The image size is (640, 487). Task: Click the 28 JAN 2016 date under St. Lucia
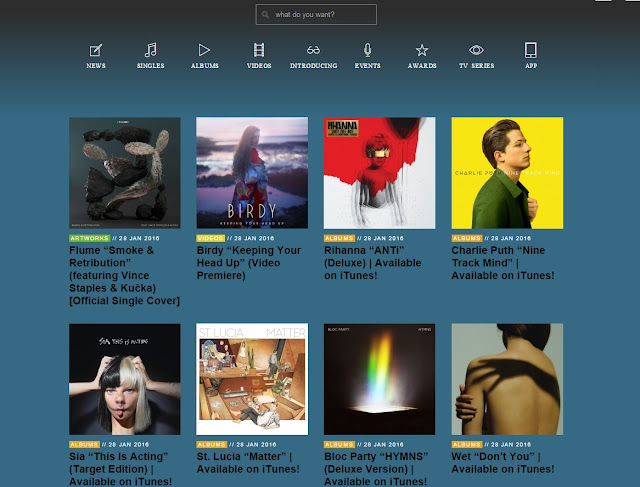tap(256, 445)
